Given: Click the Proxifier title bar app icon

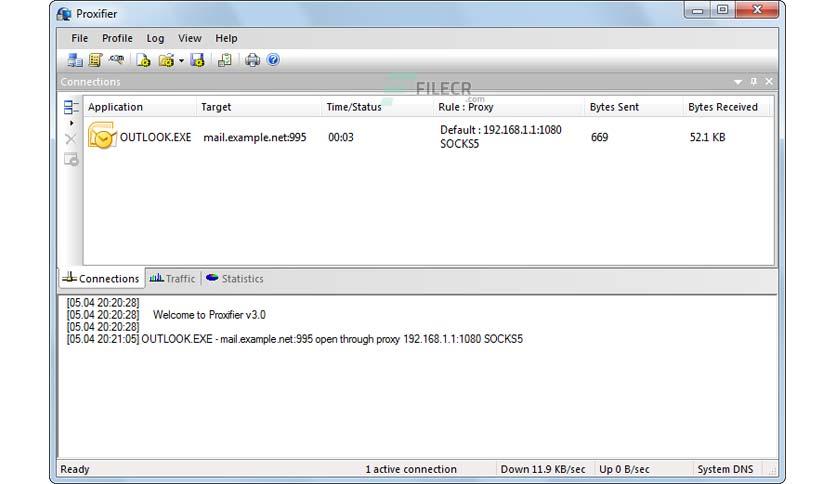Looking at the screenshot, I should (x=64, y=14).
